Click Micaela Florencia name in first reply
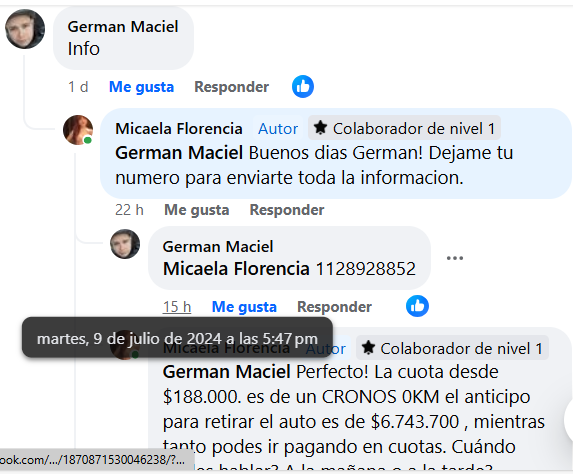The image size is (573, 474). tap(179, 129)
